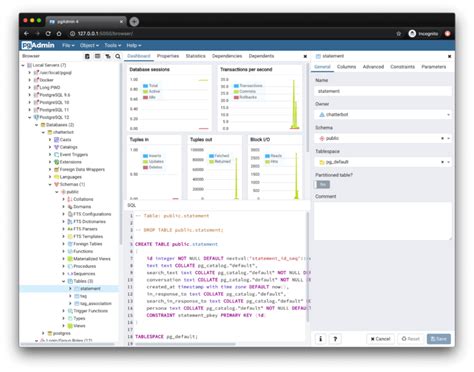Click the Query Tool icon in Browser toolbar
This screenshot has width=474, height=372.
tap(87, 56)
